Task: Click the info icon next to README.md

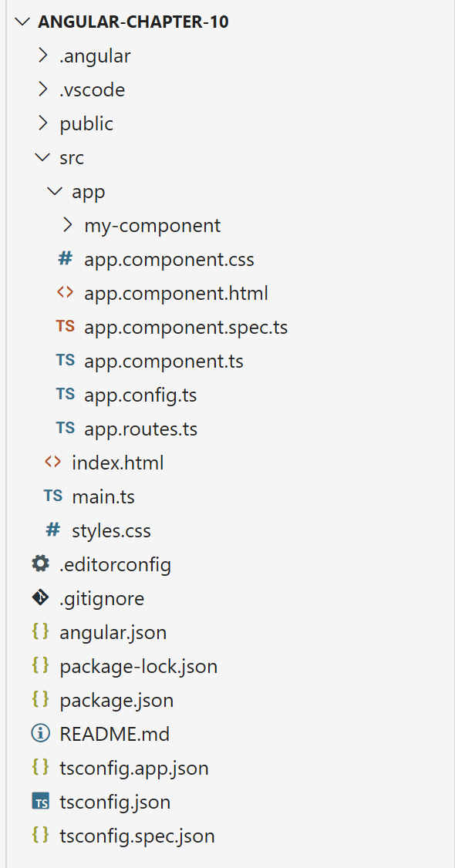Action: point(40,733)
